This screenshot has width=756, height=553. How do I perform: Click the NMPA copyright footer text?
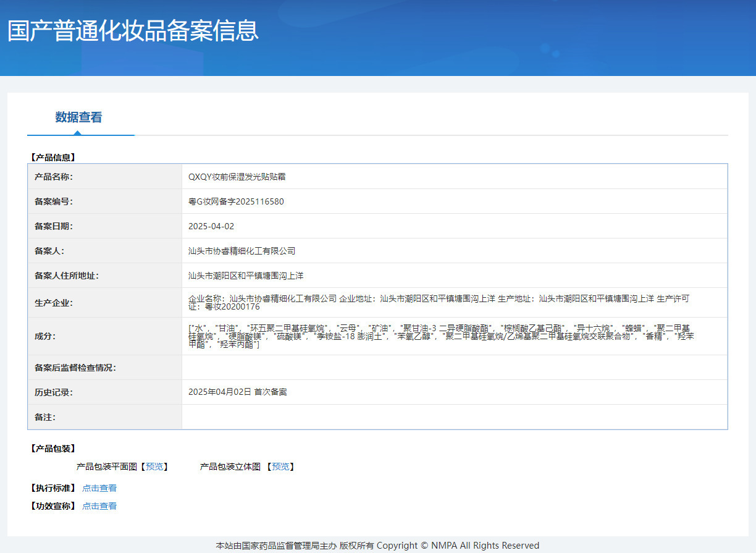click(x=377, y=546)
